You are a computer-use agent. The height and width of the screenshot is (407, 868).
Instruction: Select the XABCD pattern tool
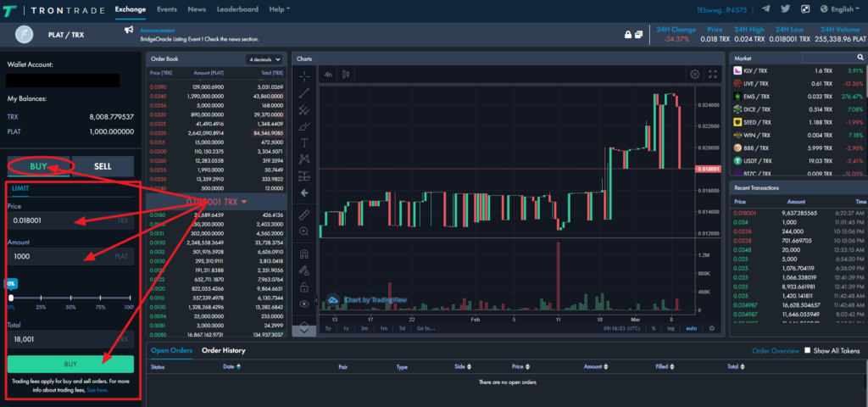coord(304,159)
